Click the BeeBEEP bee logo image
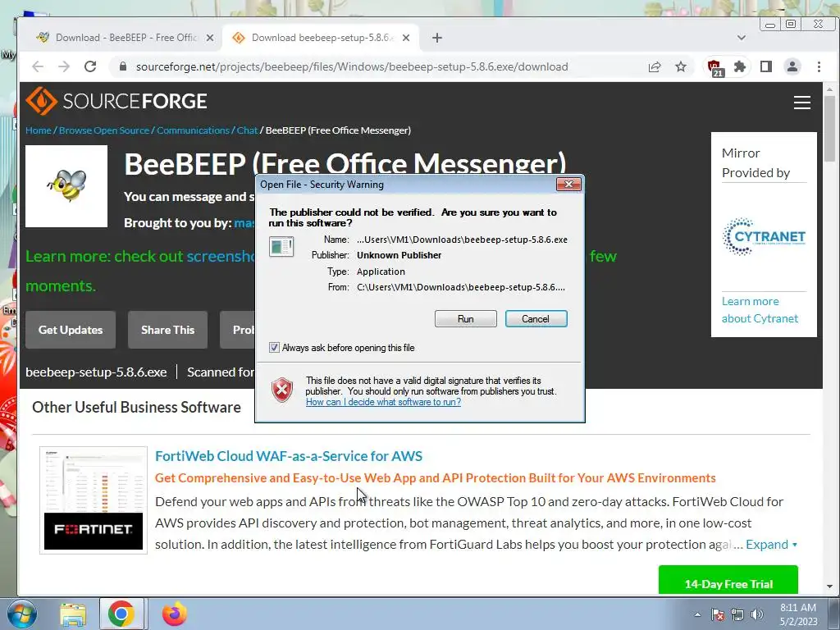 (x=66, y=186)
